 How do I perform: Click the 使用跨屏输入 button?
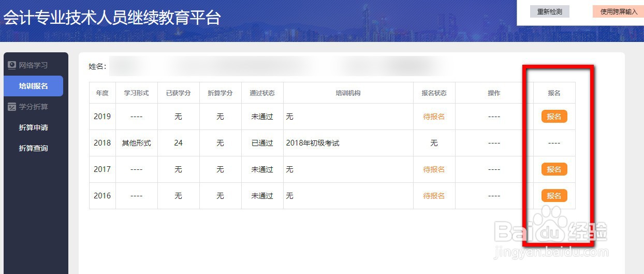pos(619,11)
